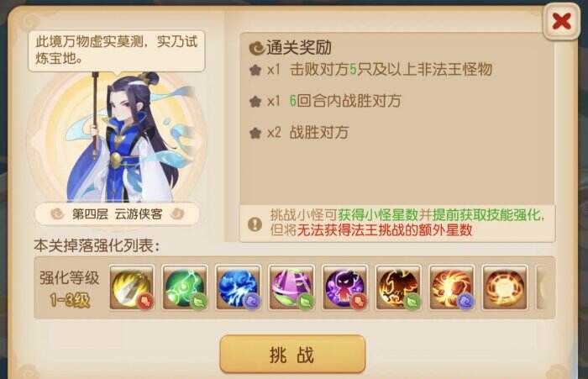The width and height of the screenshot is (588, 379).
Task: Select the glowing fire ring skill icon
Action: pyautogui.click(x=505, y=287)
